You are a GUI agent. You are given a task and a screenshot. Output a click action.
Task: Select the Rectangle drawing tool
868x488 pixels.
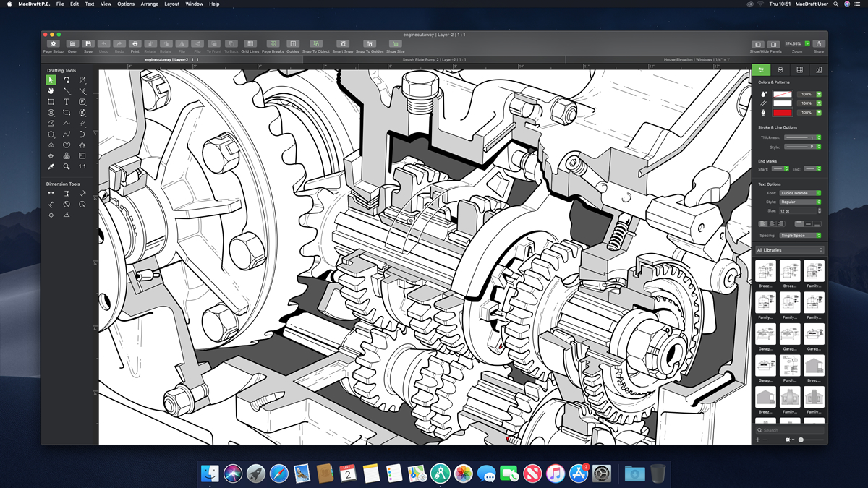coord(51,102)
